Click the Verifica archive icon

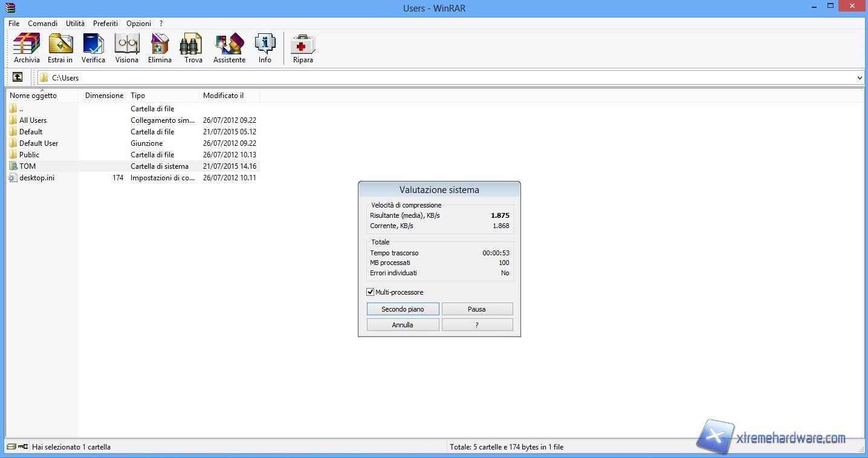click(93, 48)
